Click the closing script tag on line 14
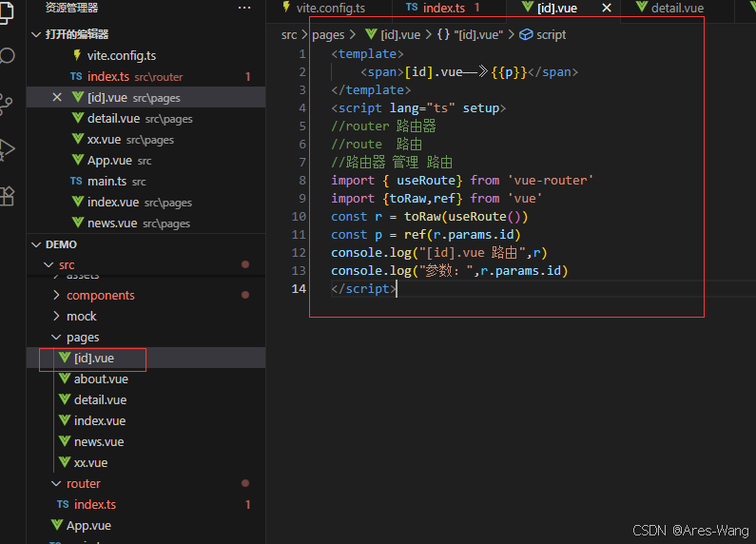Image resolution: width=756 pixels, height=544 pixels. pyautogui.click(x=364, y=289)
